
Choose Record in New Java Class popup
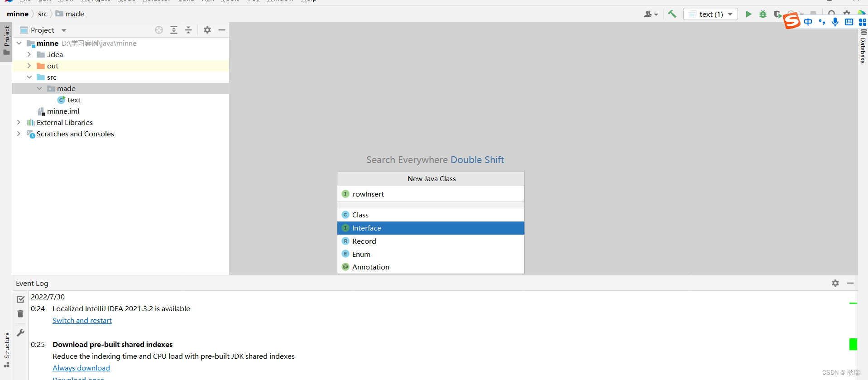click(431, 241)
